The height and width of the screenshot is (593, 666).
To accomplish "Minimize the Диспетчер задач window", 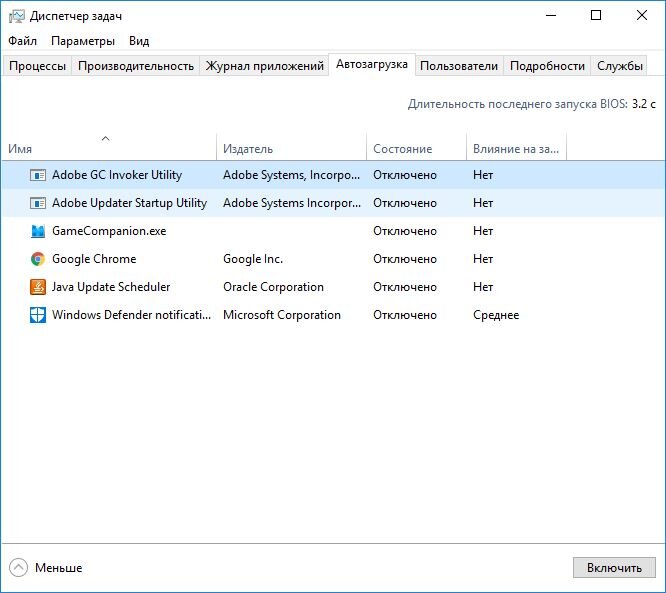I will click(551, 16).
